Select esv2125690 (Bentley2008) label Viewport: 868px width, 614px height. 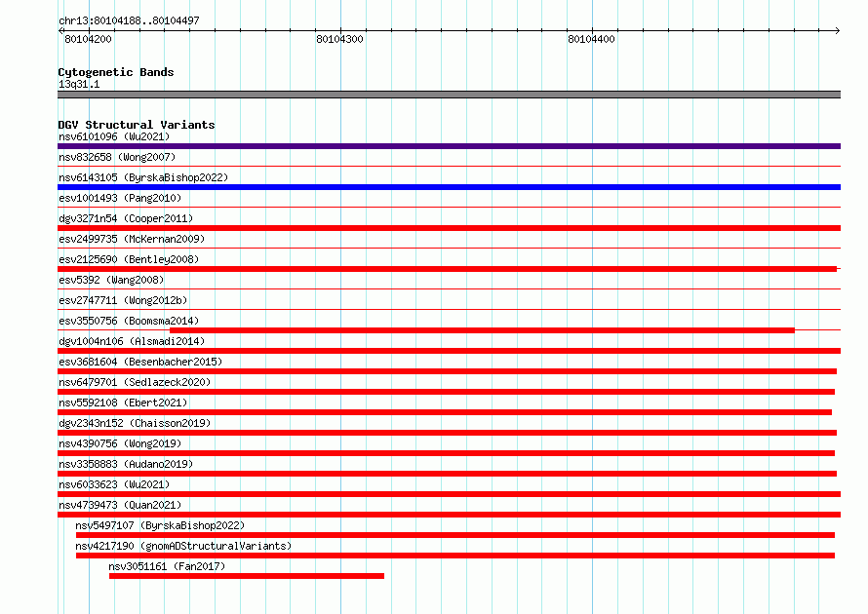click(129, 259)
